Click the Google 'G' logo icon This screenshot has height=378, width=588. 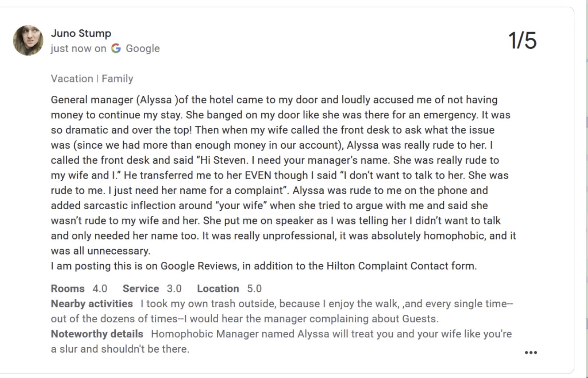(x=116, y=48)
